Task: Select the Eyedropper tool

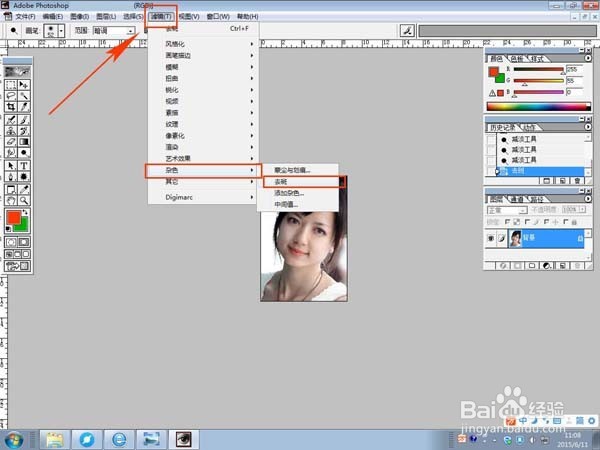Action: 24,189
